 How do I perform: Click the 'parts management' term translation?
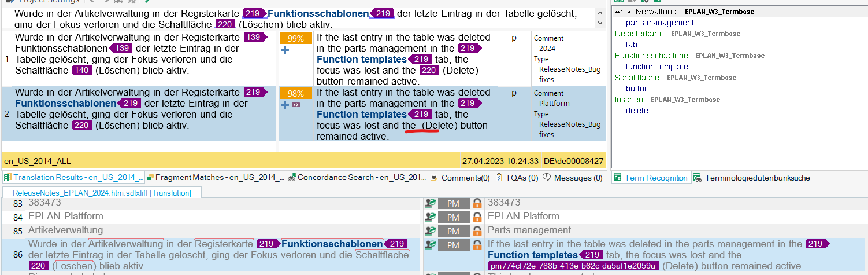[x=659, y=23]
